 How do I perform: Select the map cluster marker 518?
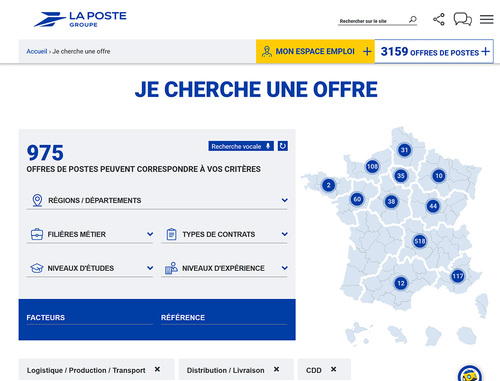[x=419, y=241]
